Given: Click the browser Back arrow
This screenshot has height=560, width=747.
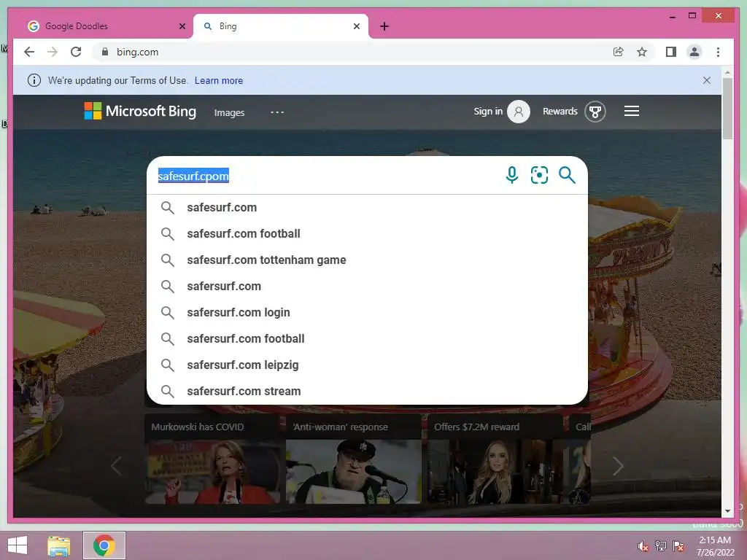Looking at the screenshot, I should pyautogui.click(x=29, y=52).
